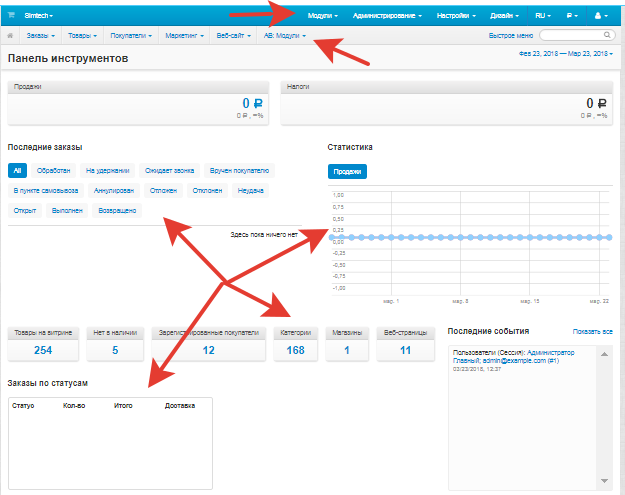Filter recent orders by Аннулирован
Screen dimensions: 625x495
pyautogui.click(x=114, y=190)
